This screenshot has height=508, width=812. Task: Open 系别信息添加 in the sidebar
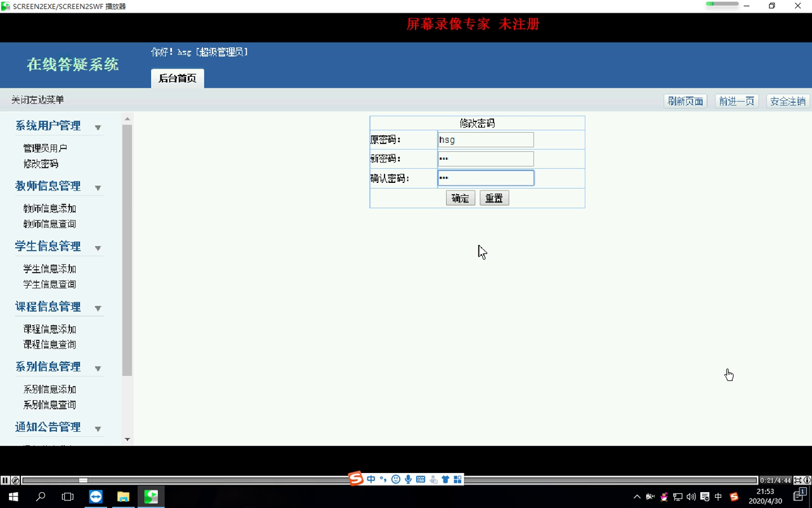pos(49,389)
